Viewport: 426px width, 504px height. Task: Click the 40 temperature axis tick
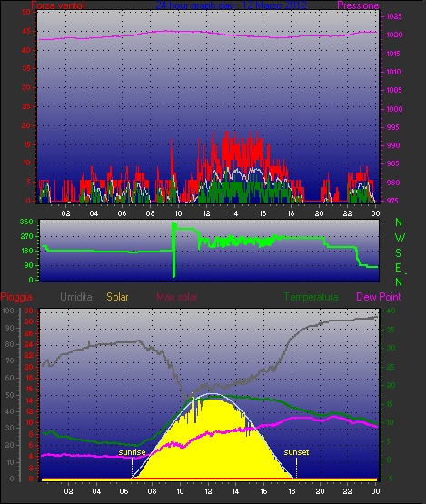tap(391, 311)
